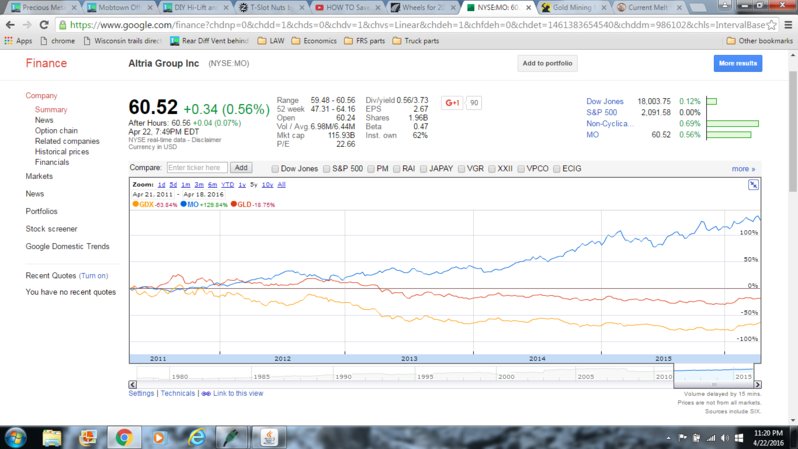Tick the VGR compare checkbox
Viewport: 798px width, 449px height.
click(x=461, y=169)
